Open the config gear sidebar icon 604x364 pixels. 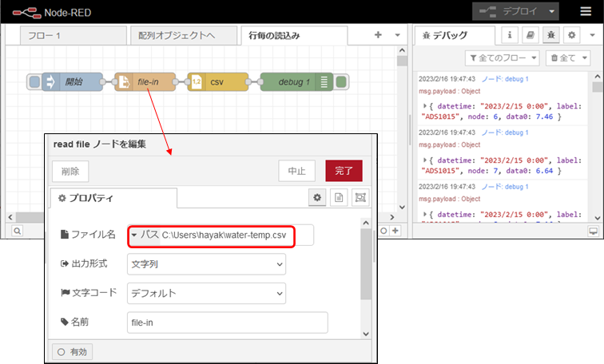pos(571,36)
